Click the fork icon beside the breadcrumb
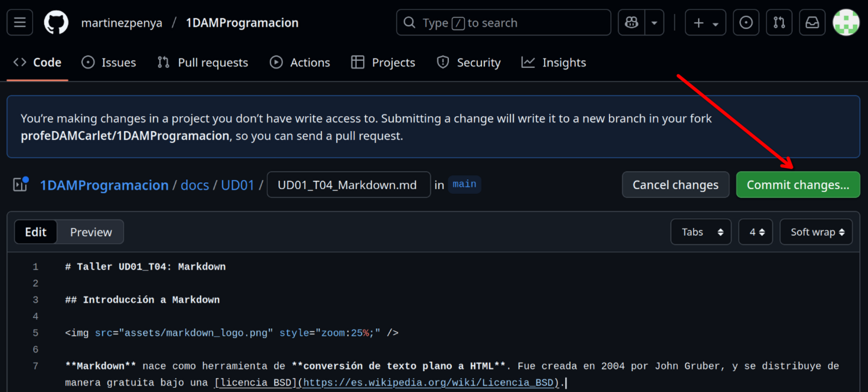 click(x=19, y=184)
